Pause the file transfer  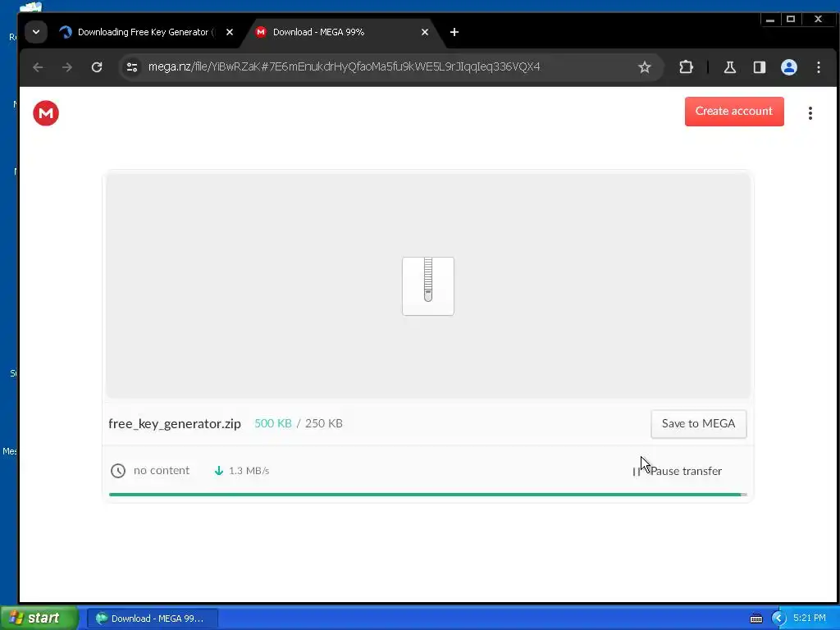pos(677,471)
